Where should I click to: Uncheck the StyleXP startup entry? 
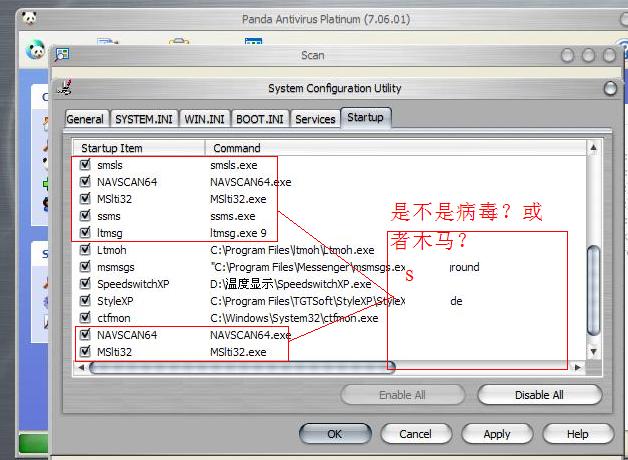coord(85,300)
